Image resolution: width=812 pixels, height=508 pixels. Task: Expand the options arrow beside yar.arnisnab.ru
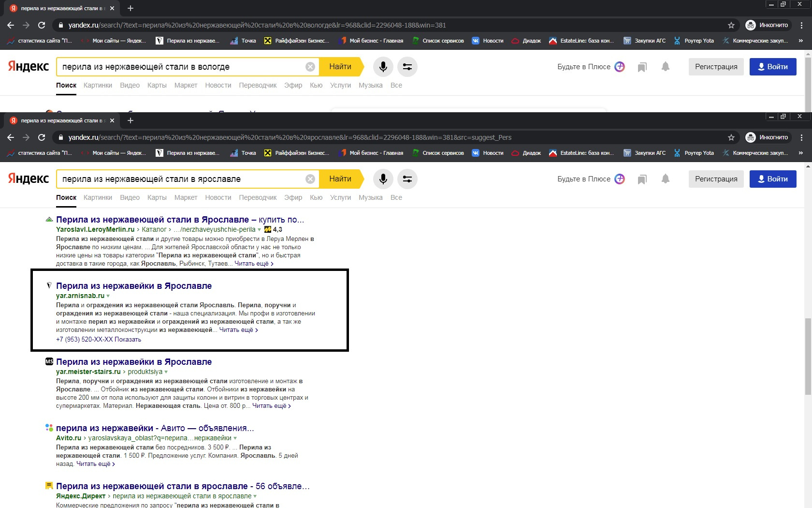click(x=108, y=296)
